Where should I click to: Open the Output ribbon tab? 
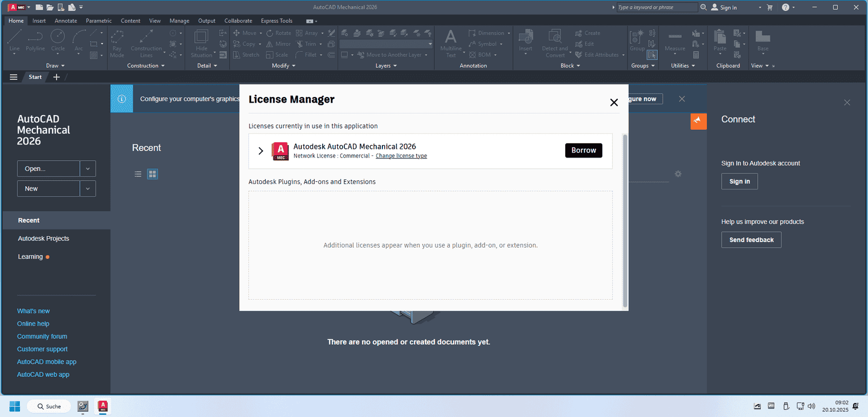(x=207, y=21)
